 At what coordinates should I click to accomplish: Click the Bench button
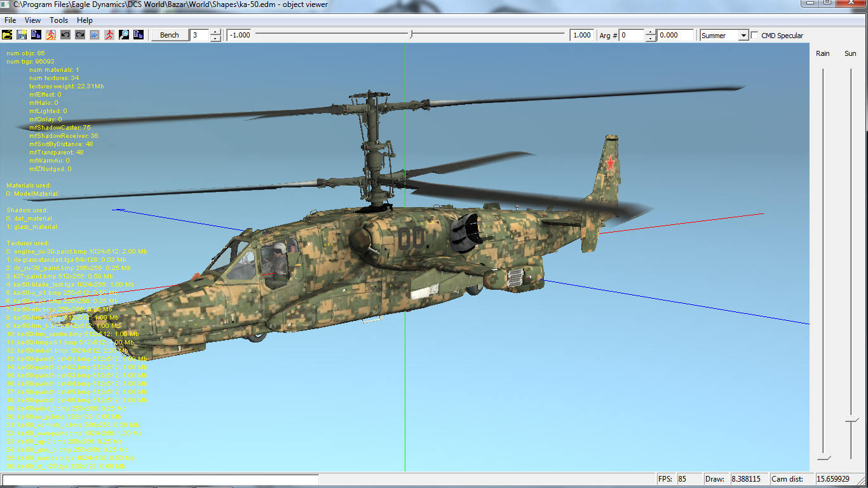169,35
